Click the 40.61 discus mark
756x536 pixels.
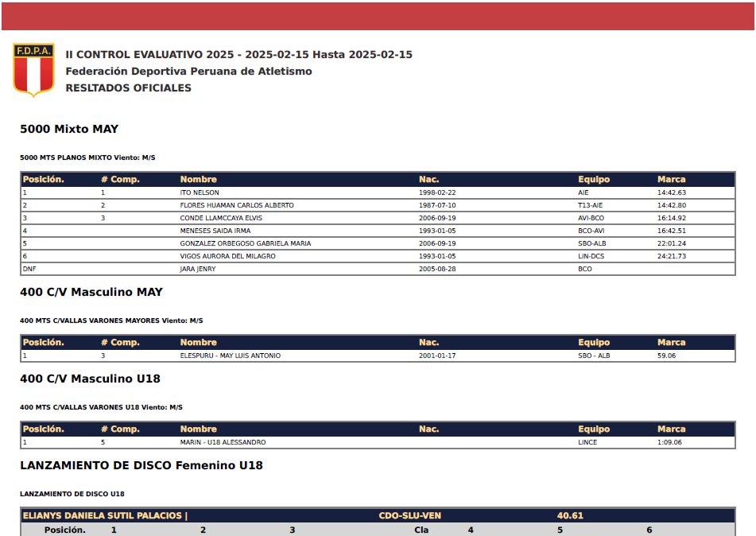coord(570,515)
